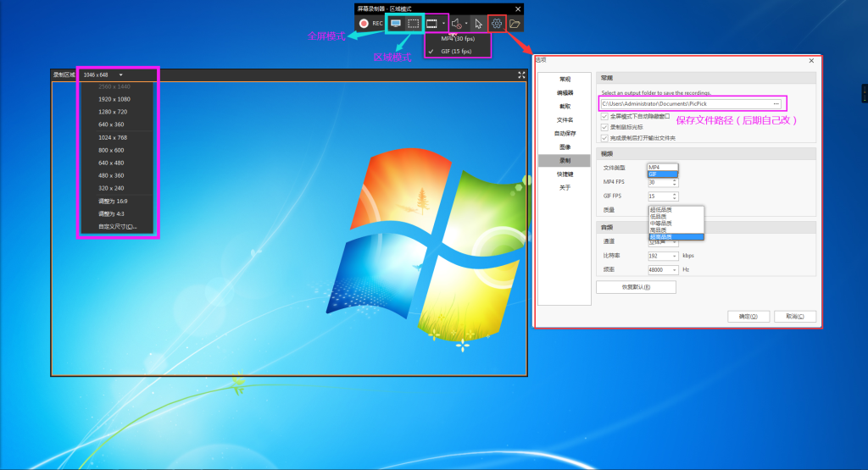Image resolution: width=868 pixels, height=470 pixels.
Task: Click the 确定(O) button
Action: coord(748,316)
